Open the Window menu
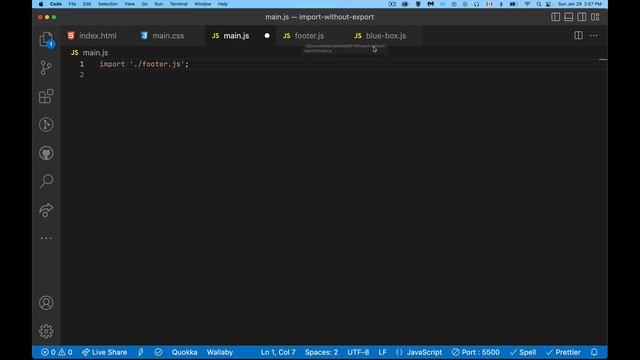This screenshot has height=360, width=640. pyautogui.click(x=202, y=4)
